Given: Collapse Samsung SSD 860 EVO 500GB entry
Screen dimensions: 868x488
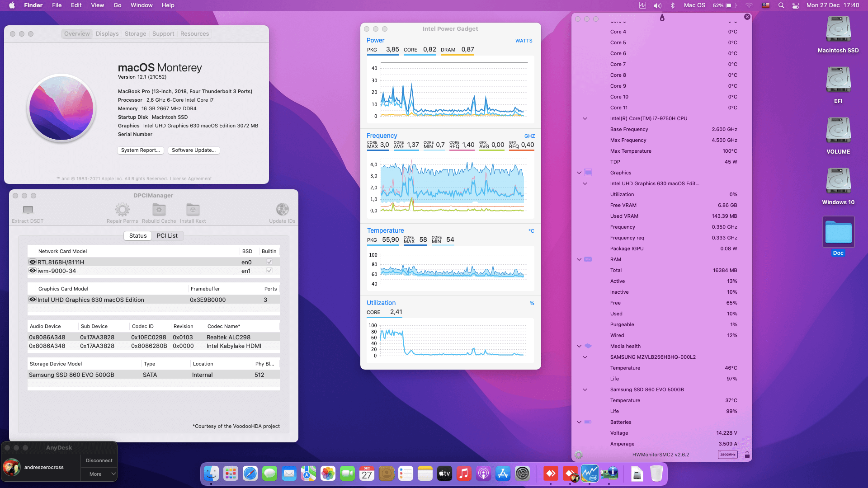Looking at the screenshot, I should [x=585, y=389].
